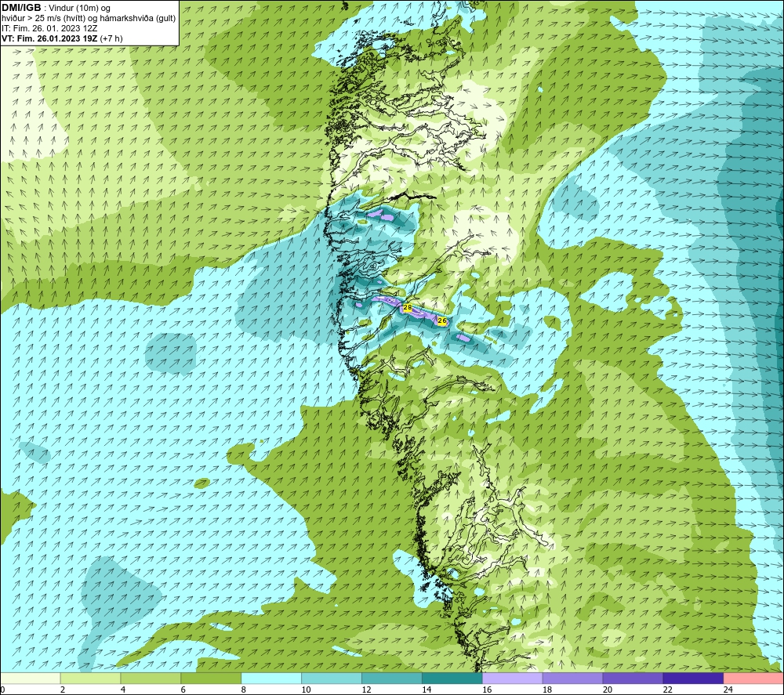Select the 18–20 m/s purple legend swatch
This screenshot has width=784, height=695.
(572, 679)
